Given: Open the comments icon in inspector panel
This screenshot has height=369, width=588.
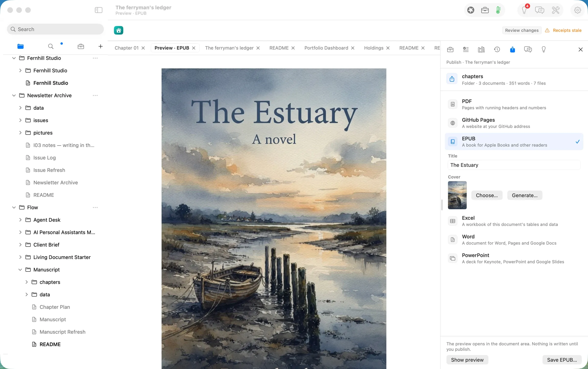Looking at the screenshot, I should [528, 49].
